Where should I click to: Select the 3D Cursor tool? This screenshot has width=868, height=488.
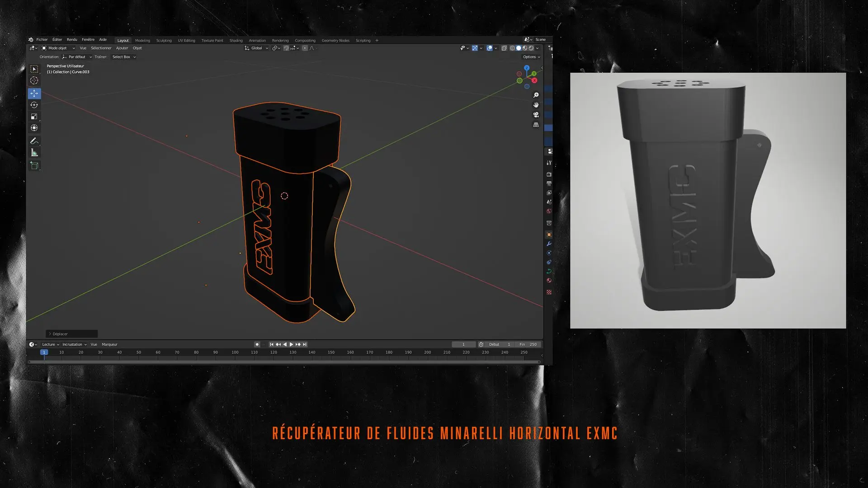coord(34,80)
